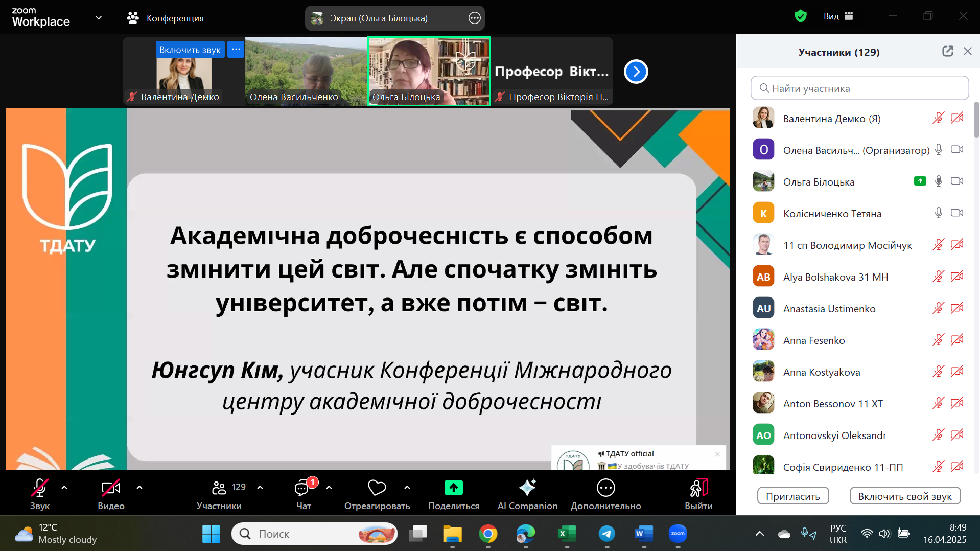Open three-dots menu on Валентина Демко tile
Viewport: 980px width, 551px height.
point(236,50)
